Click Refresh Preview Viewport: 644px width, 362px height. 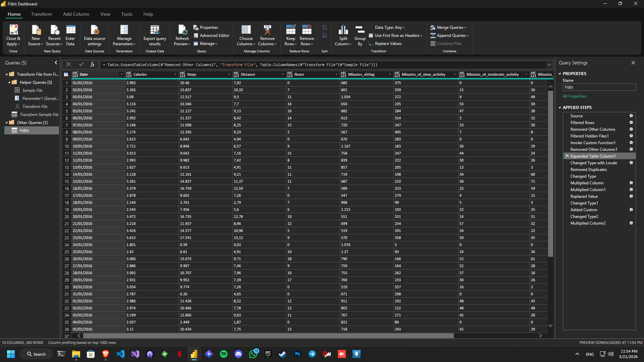click(x=182, y=35)
